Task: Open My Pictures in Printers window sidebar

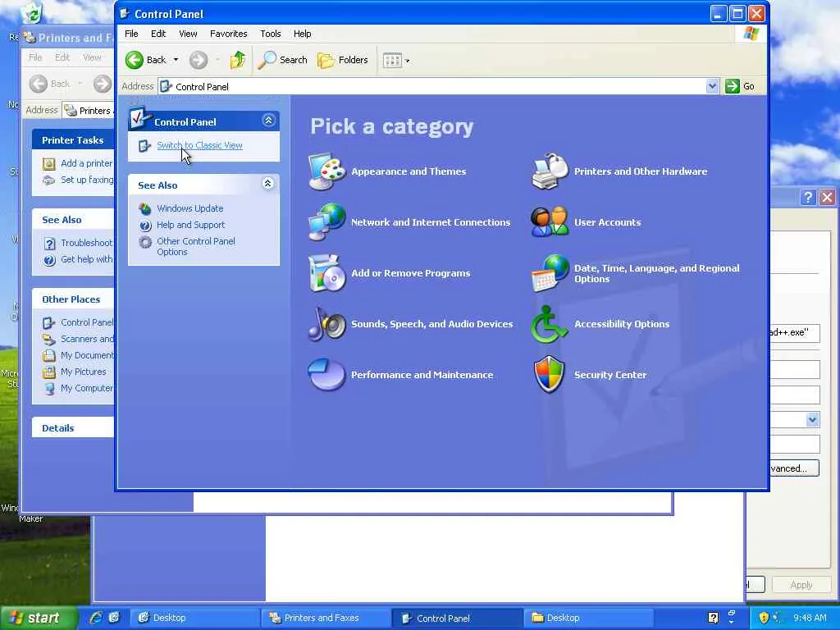Action: point(83,372)
